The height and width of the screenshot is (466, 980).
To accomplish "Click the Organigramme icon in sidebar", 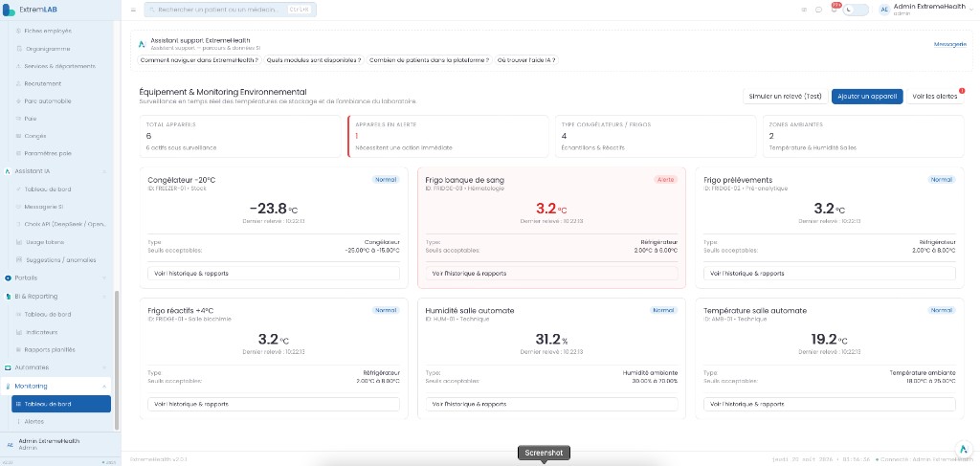I will (x=18, y=49).
